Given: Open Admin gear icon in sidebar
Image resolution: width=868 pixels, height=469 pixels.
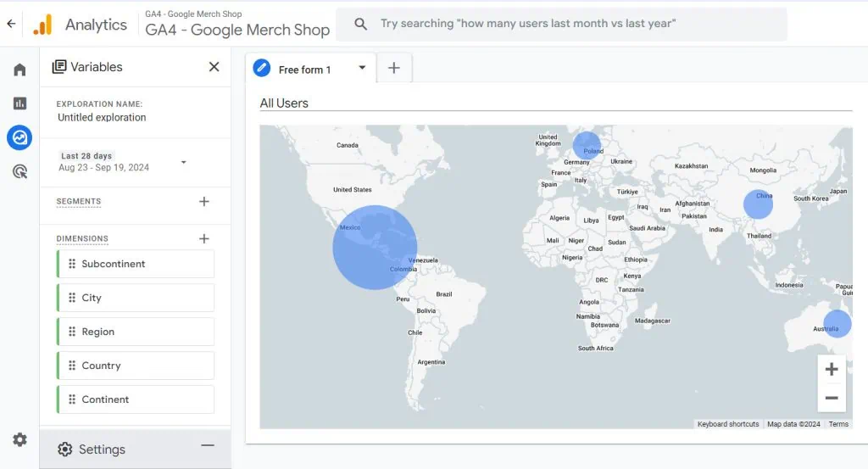Looking at the screenshot, I should coord(20,439).
